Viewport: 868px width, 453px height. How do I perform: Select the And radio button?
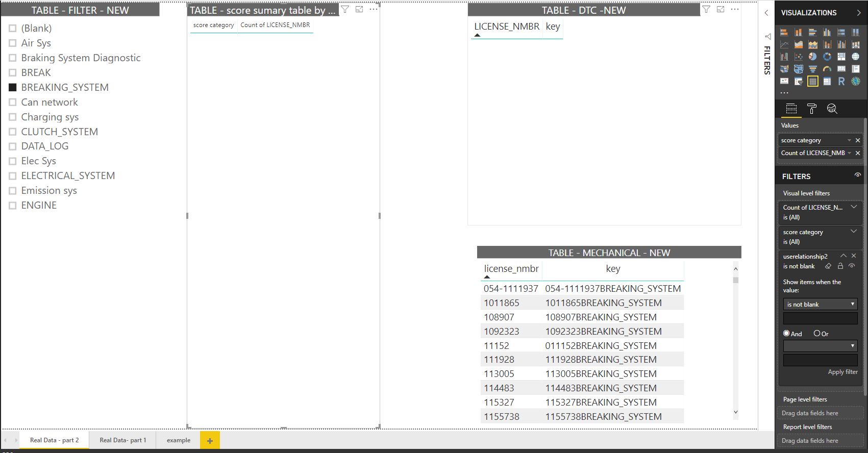786,334
